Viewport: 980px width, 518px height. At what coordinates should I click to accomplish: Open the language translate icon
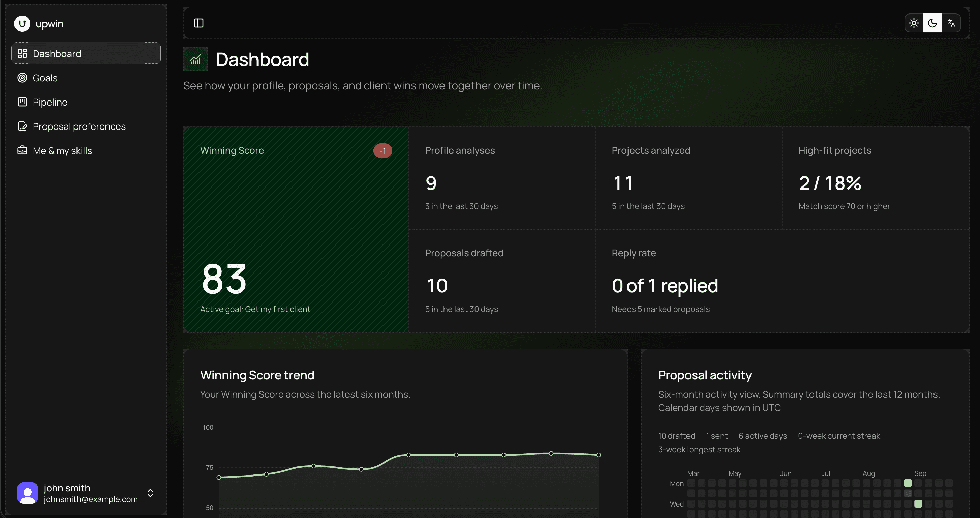point(951,23)
